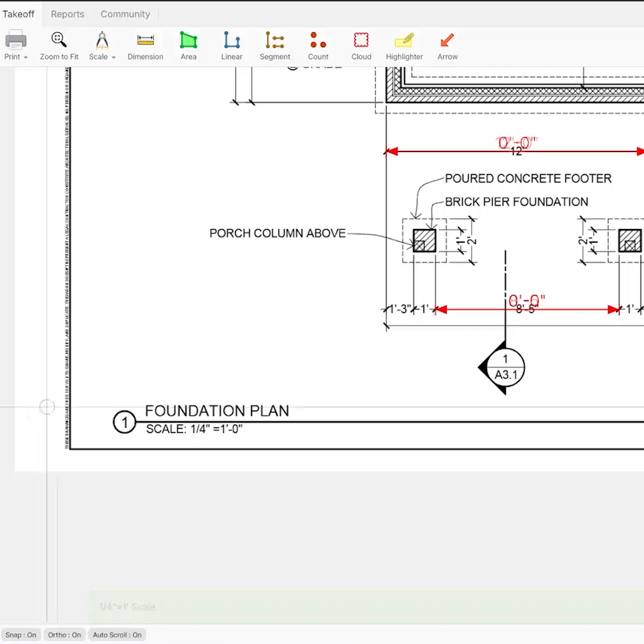Select the Highlighter tool
This screenshot has width=644, height=644.
pos(404,46)
